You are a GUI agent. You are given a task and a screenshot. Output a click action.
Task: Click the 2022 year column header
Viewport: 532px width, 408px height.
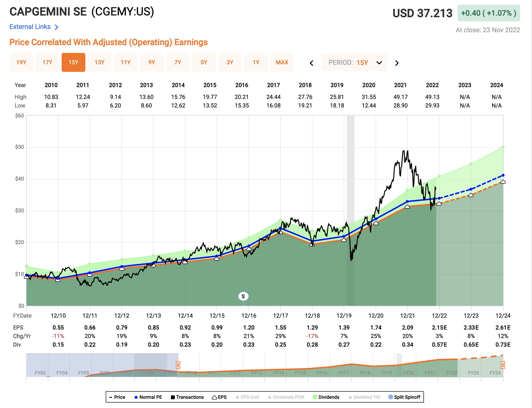tap(432, 85)
